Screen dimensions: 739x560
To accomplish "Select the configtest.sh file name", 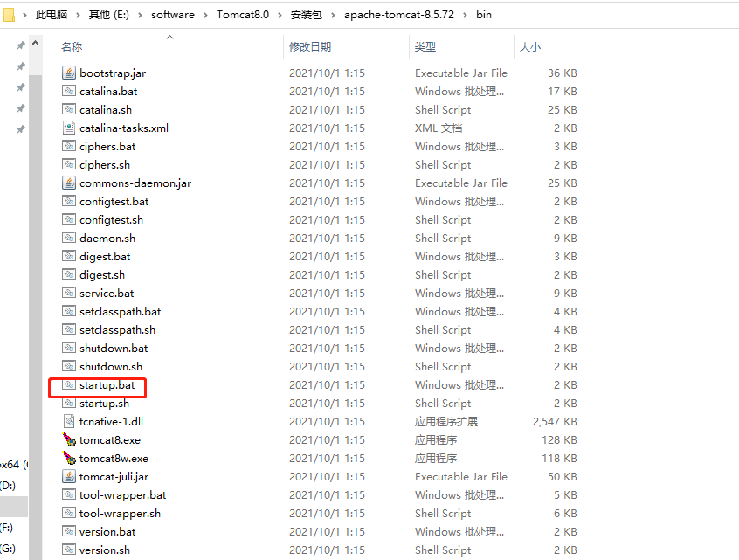I will [x=111, y=220].
